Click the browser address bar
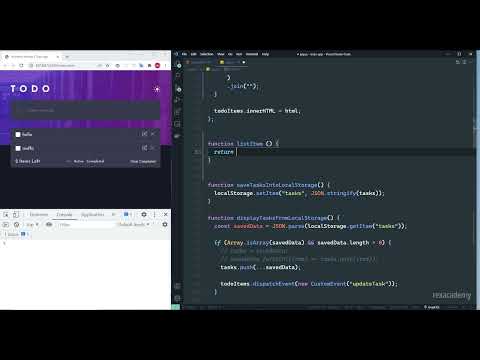This screenshot has height=360, width=480. coord(63,66)
